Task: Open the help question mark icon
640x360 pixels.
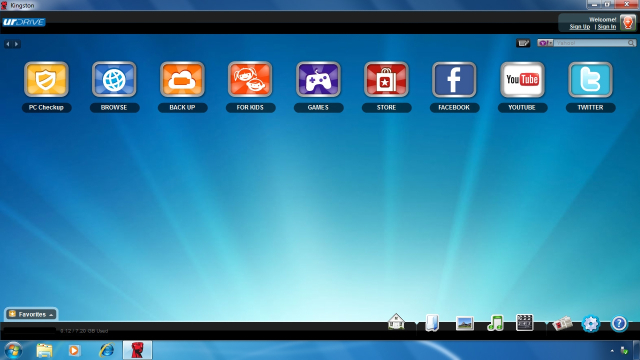Action: tap(619, 324)
